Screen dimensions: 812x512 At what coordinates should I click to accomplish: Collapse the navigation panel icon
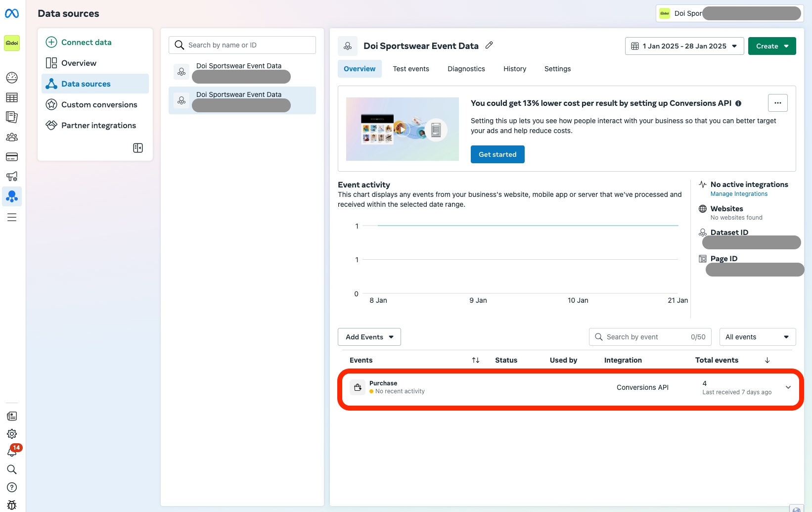pyautogui.click(x=138, y=148)
